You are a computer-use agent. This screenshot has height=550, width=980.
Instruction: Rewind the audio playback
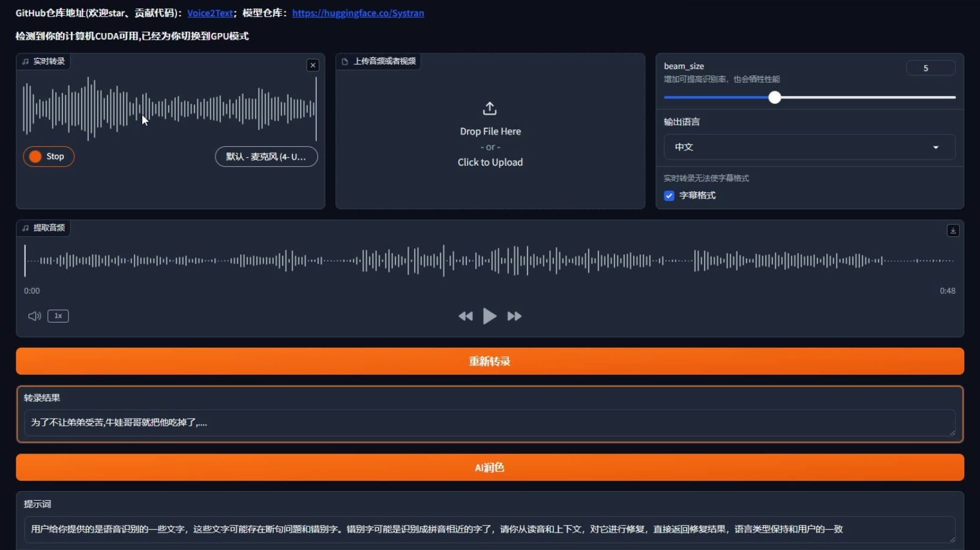[x=466, y=316]
